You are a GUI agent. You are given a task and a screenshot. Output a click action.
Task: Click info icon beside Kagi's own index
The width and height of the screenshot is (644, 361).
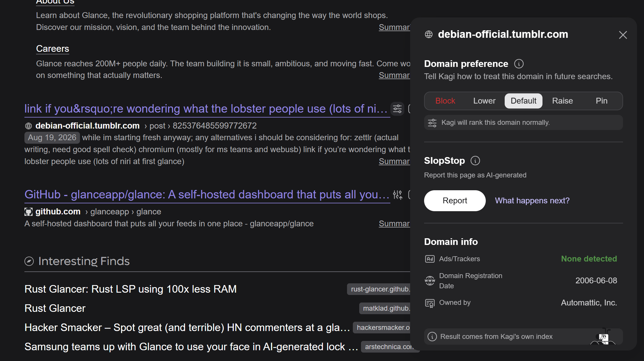click(432, 337)
